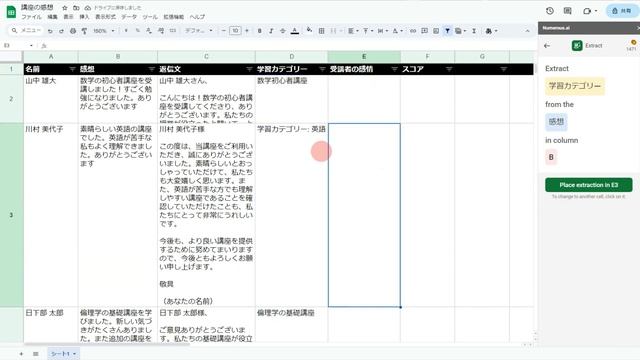
Task: Open the 表示 menu
Action: click(x=68, y=17)
